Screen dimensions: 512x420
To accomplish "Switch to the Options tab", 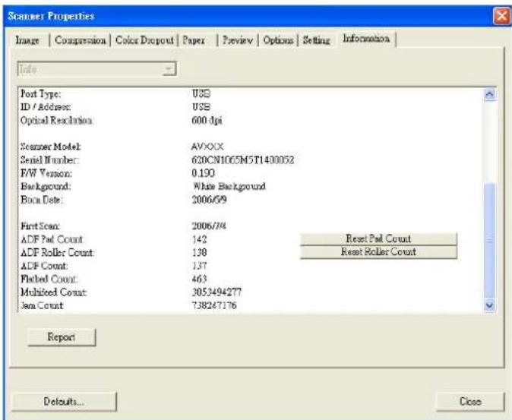I will (x=278, y=40).
